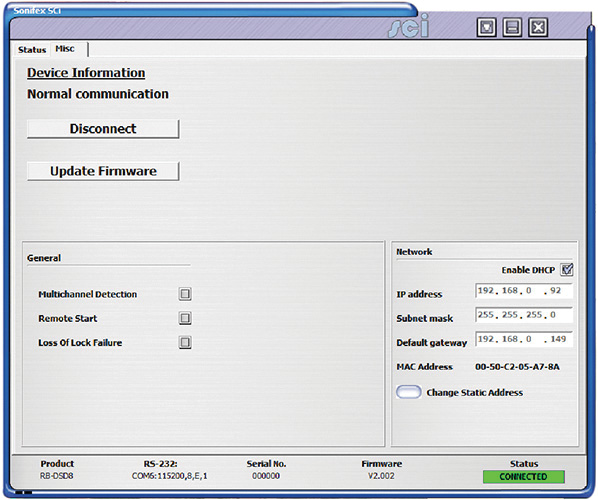Close the Sonifex SCi window
Image resolution: width=598 pixels, height=500 pixels.
[x=538, y=27]
